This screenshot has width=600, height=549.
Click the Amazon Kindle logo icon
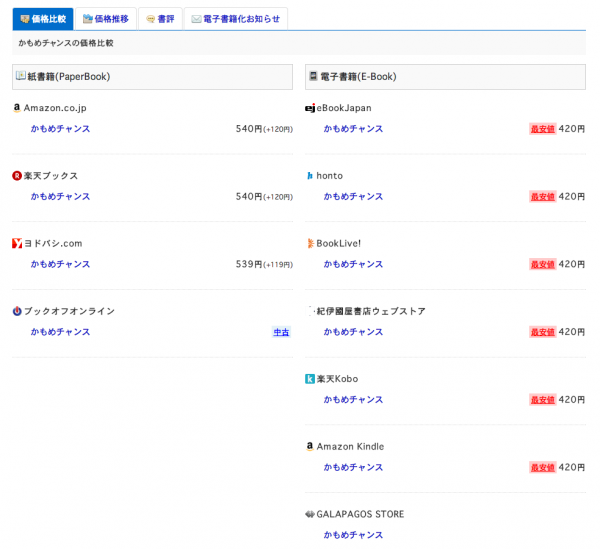310,446
